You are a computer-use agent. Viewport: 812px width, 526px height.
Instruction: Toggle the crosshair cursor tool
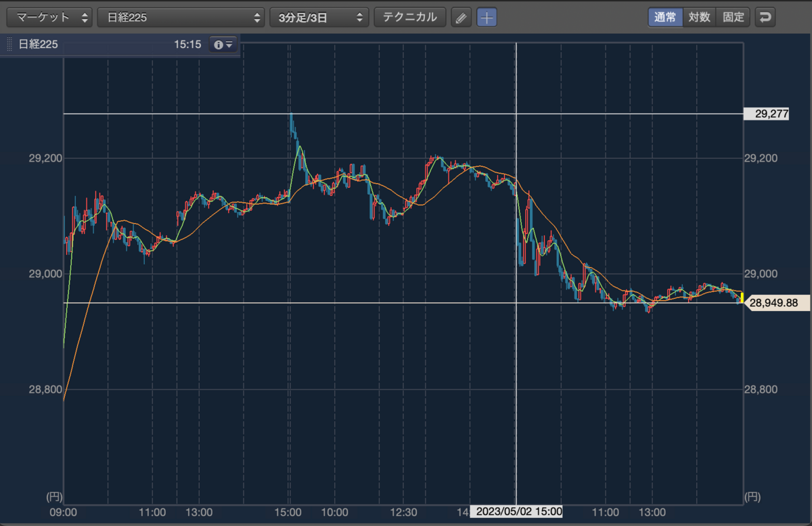[487, 18]
